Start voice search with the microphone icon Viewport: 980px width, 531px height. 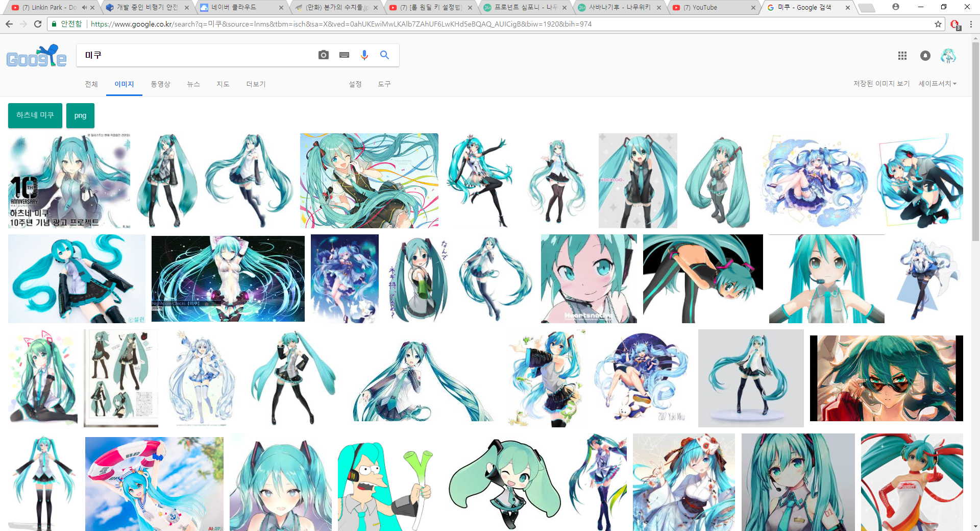tap(364, 55)
